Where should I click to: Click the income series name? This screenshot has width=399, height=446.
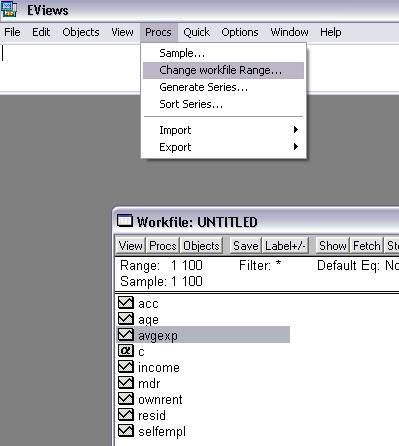tap(159, 367)
